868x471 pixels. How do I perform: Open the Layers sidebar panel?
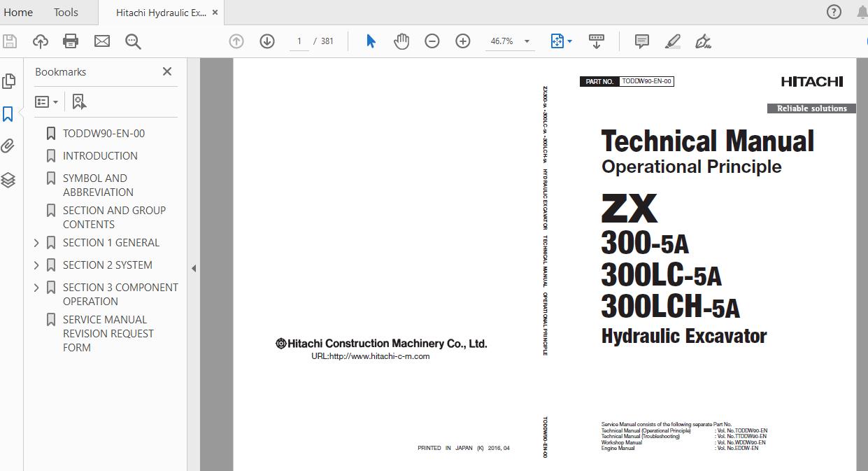[x=8, y=180]
